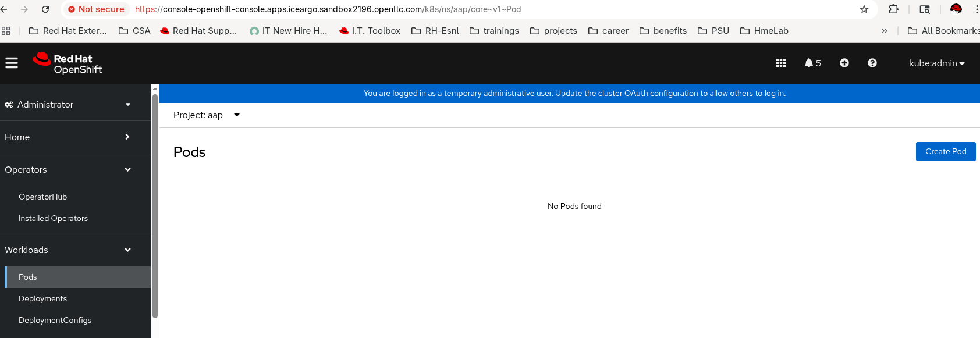Open the browser extensions puzzle icon
Image resolution: width=980 pixels, height=338 pixels.
(894, 9)
